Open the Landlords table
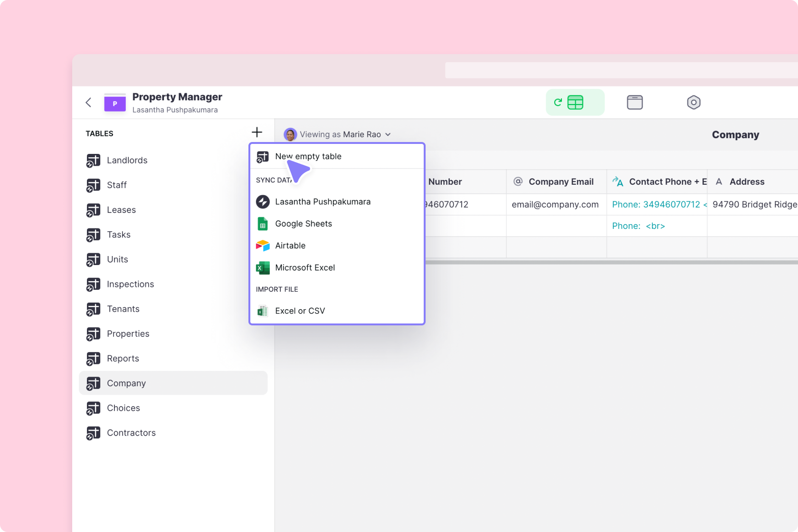 [x=127, y=161]
